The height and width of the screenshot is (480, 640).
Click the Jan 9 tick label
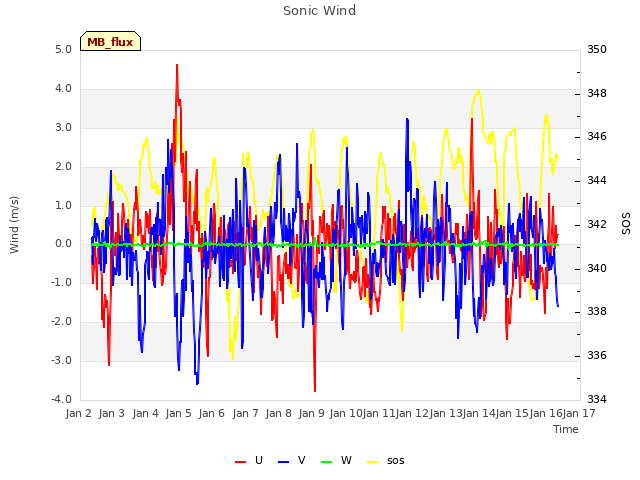pos(311,413)
